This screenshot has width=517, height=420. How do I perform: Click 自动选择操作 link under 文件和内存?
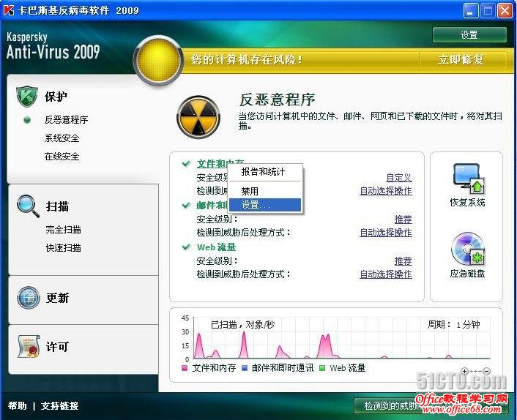point(386,191)
